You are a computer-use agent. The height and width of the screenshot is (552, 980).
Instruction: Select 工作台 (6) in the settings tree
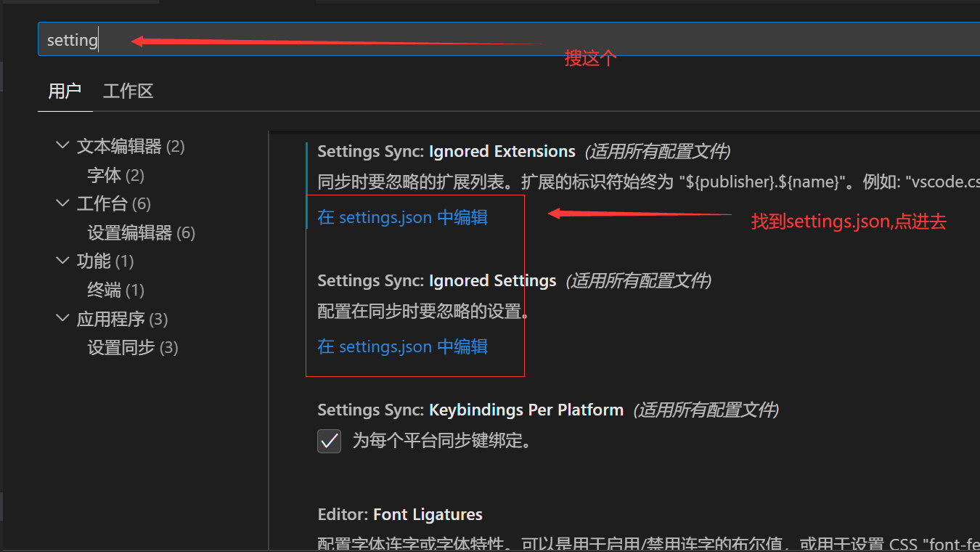[114, 204]
